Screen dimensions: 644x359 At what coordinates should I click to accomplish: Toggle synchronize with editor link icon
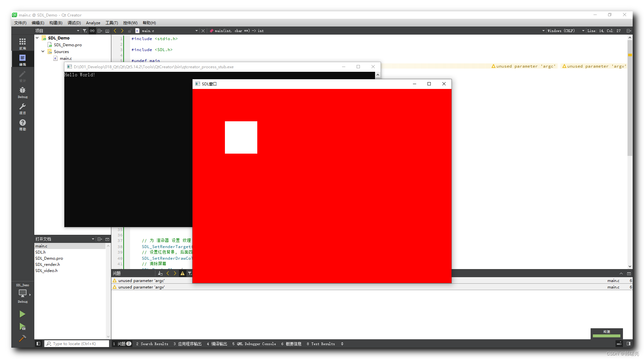(x=92, y=31)
